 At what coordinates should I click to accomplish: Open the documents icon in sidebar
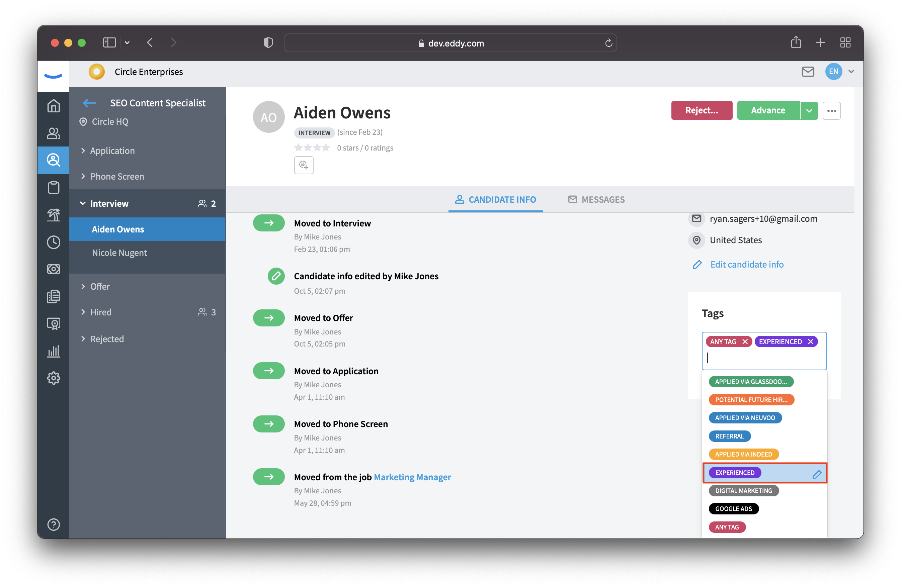point(53,296)
